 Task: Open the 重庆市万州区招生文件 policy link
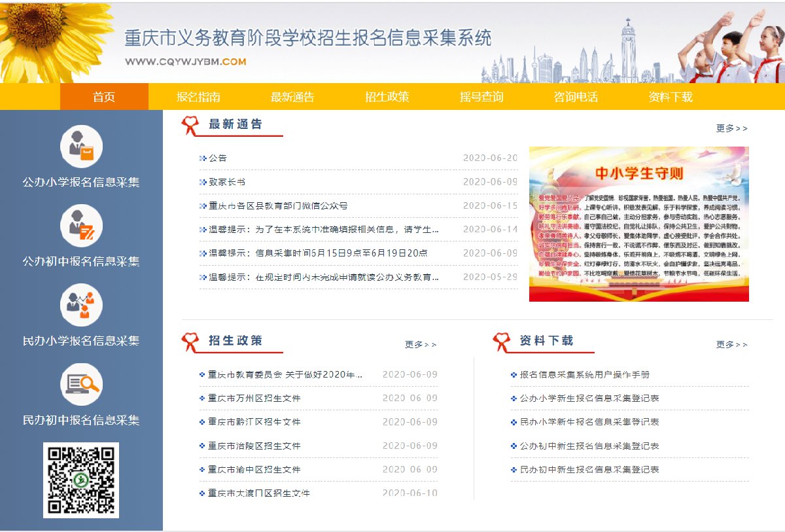click(254, 399)
